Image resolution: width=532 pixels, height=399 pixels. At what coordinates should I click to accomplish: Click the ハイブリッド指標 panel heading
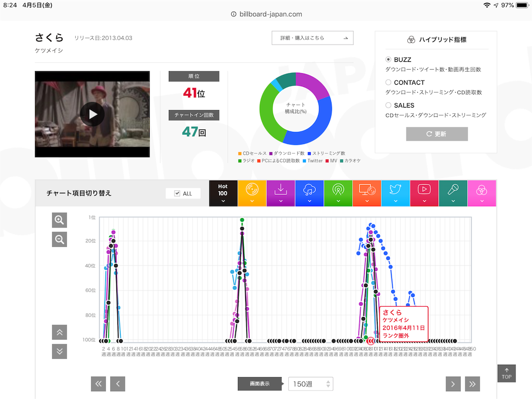coord(436,39)
